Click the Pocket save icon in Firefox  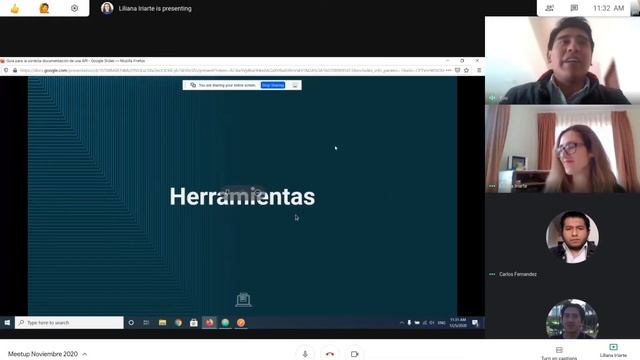(458, 71)
